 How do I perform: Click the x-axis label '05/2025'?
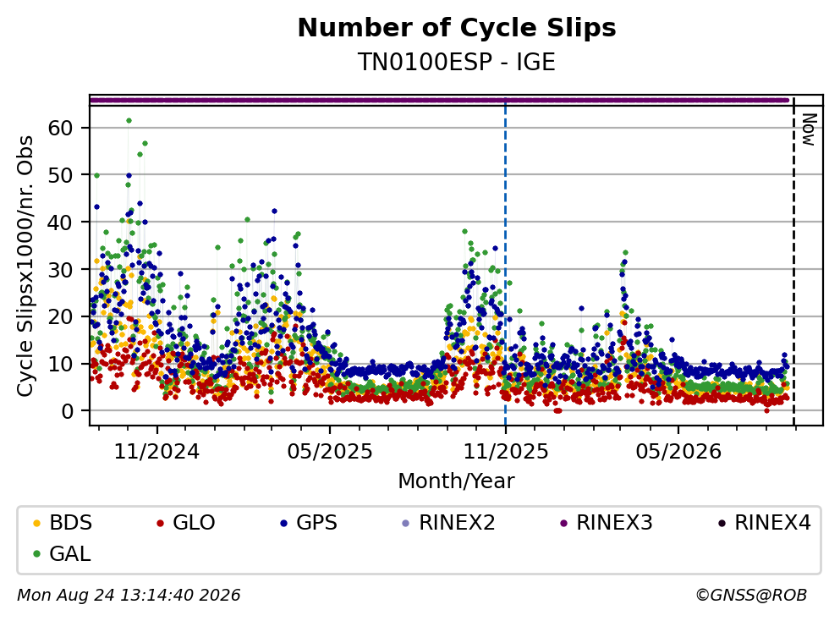click(x=329, y=452)
